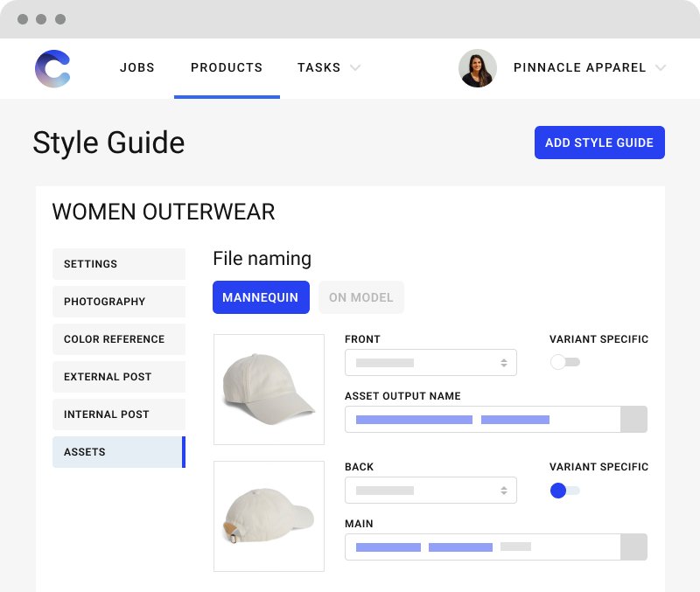The width and height of the screenshot is (700, 592).
Task: Switch to the On Model naming option
Action: click(x=360, y=297)
